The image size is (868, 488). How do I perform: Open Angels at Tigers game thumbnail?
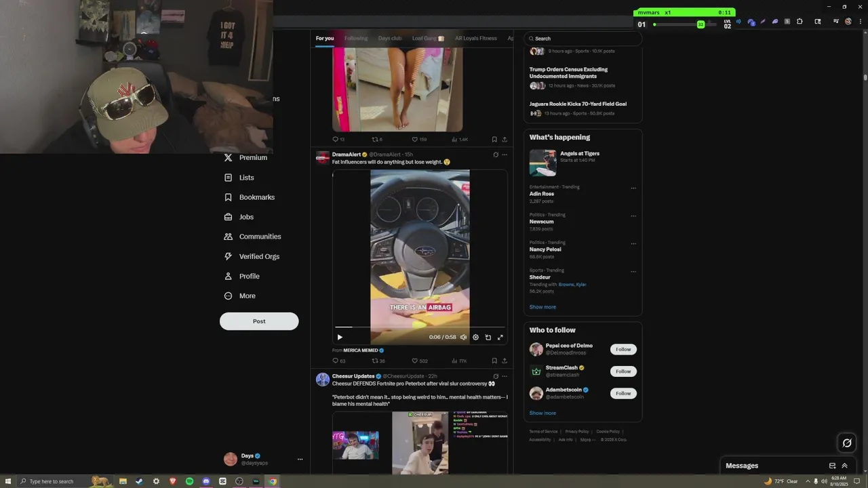click(542, 163)
